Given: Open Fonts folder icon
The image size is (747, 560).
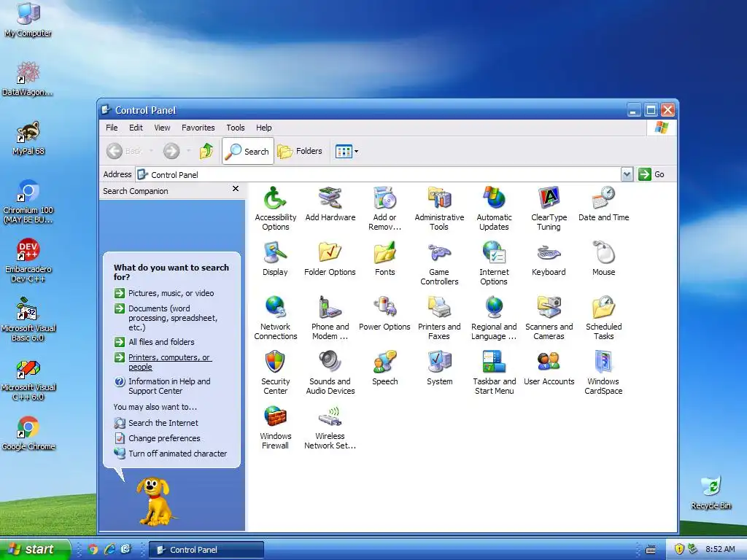Looking at the screenshot, I should pyautogui.click(x=385, y=259).
